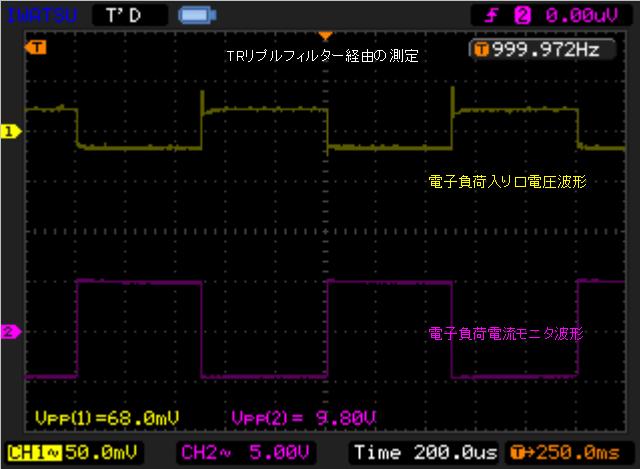Click the CH1 highlighted channel badge

34,453
